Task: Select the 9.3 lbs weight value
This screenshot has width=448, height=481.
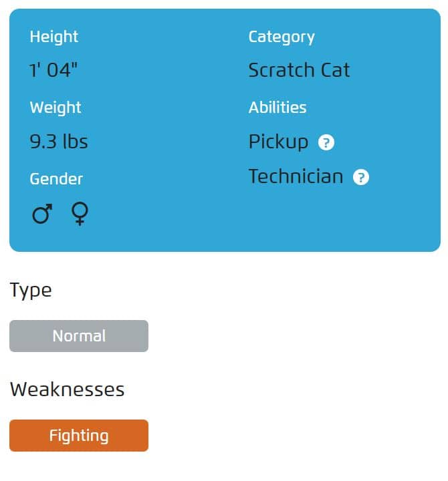Action: pyautogui.click(x=59, y=142)
